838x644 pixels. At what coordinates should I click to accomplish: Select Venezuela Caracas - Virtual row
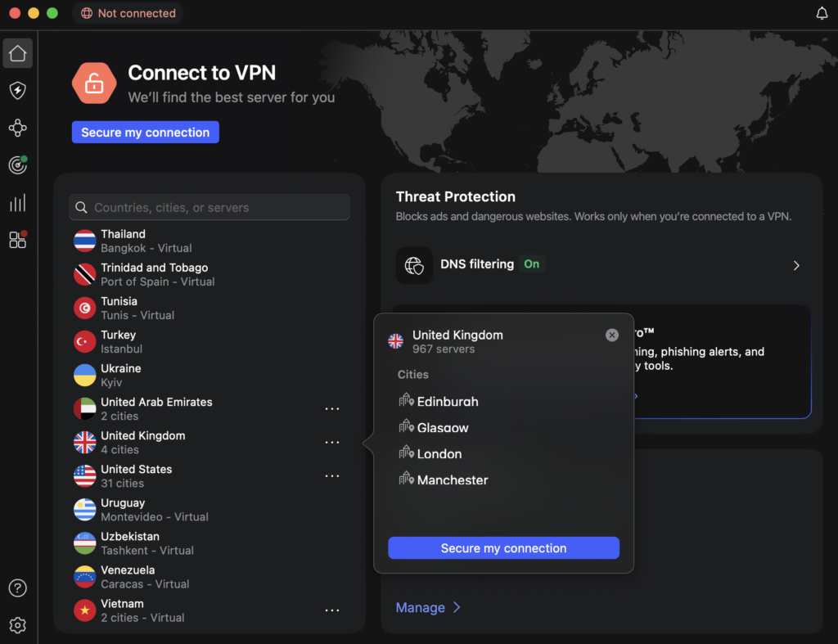click(209, 577)
